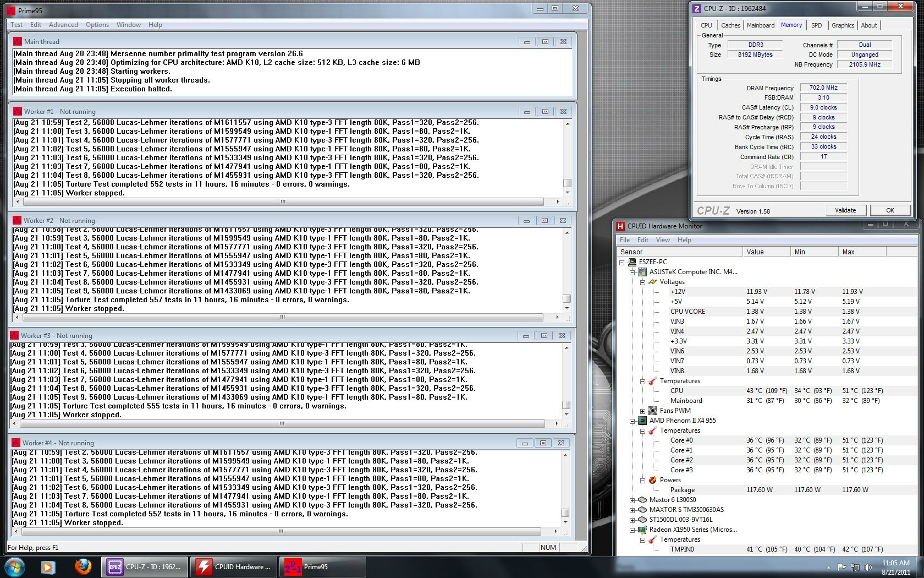Select the AMD Phenom II X4 955 chip icon
Screen dimensions: 924x578
click(x=642, y=421)
